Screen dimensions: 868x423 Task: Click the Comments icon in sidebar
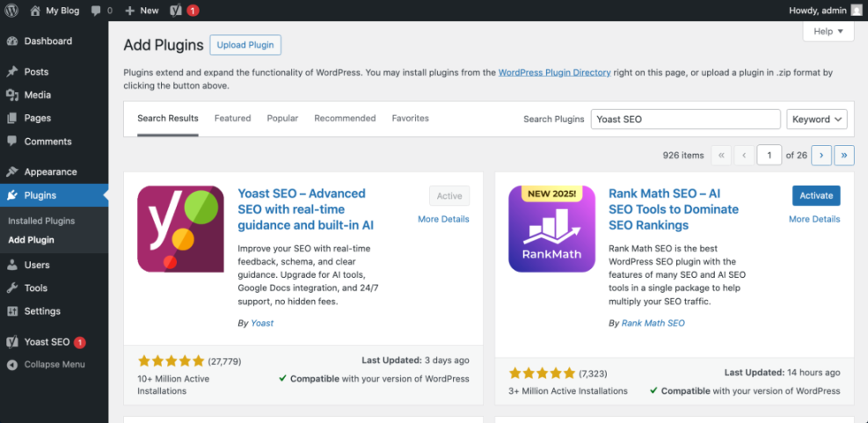(12, 142)
